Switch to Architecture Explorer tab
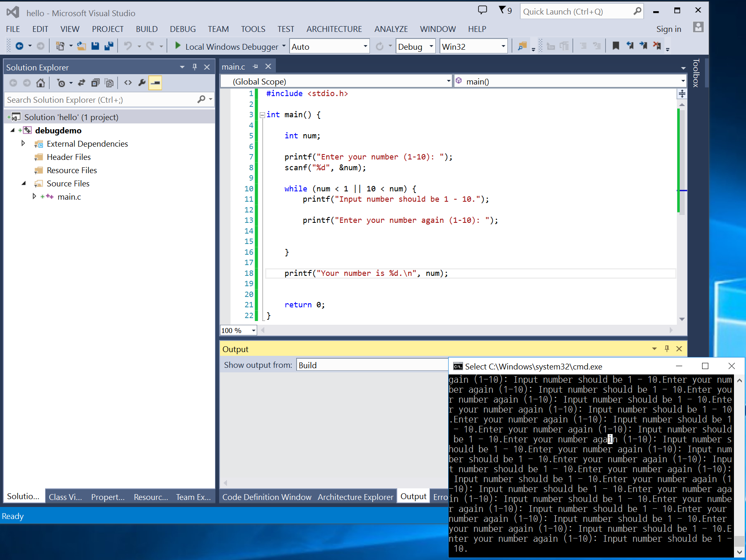The image size is (746, 560). [x=355, y=497]
